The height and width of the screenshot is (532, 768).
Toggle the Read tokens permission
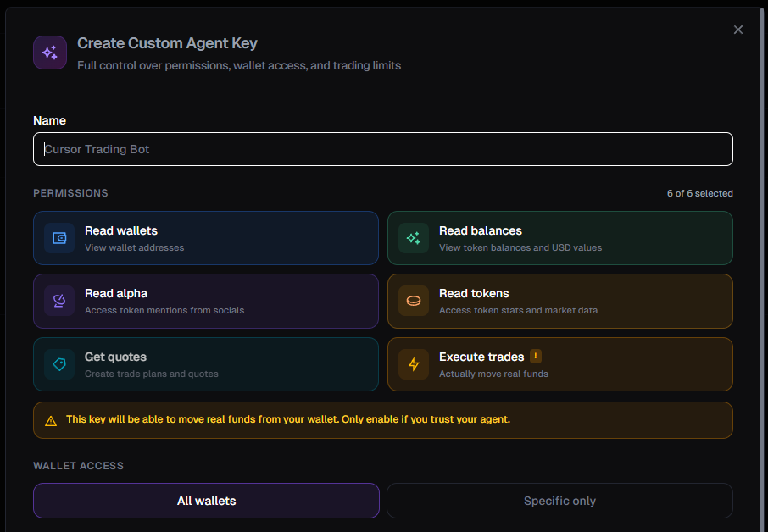point(559,301)
